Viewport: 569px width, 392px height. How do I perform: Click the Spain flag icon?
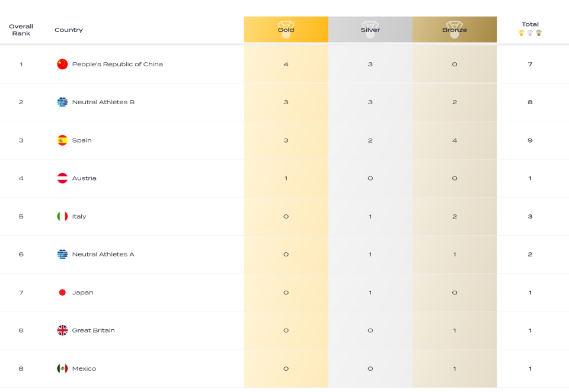pyautogui.click(x=62, y=140)
